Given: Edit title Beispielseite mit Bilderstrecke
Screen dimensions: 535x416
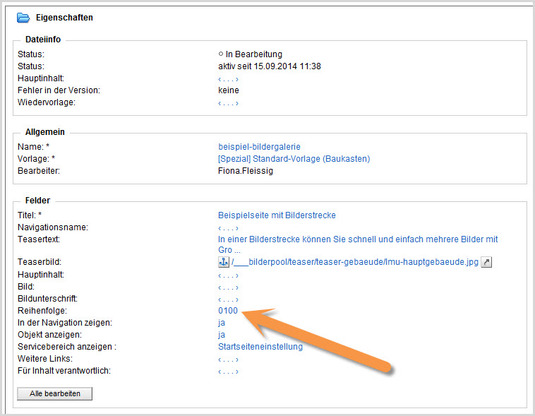Looking at the screenshot, I should [277, 215].
